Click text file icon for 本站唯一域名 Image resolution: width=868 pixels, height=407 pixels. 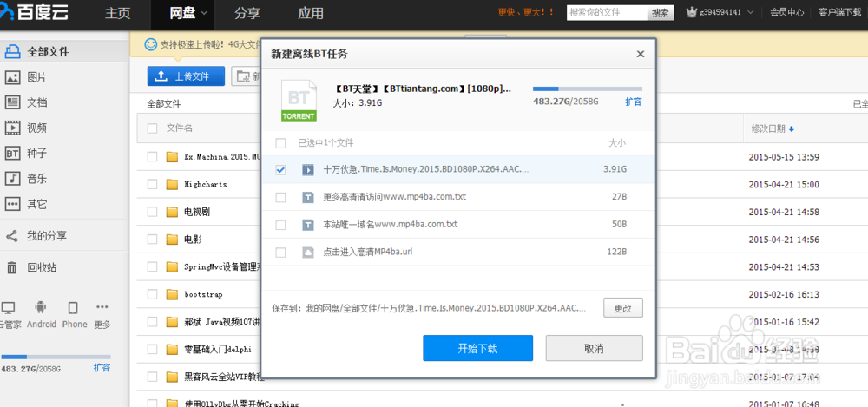click(x=308, y=225)
